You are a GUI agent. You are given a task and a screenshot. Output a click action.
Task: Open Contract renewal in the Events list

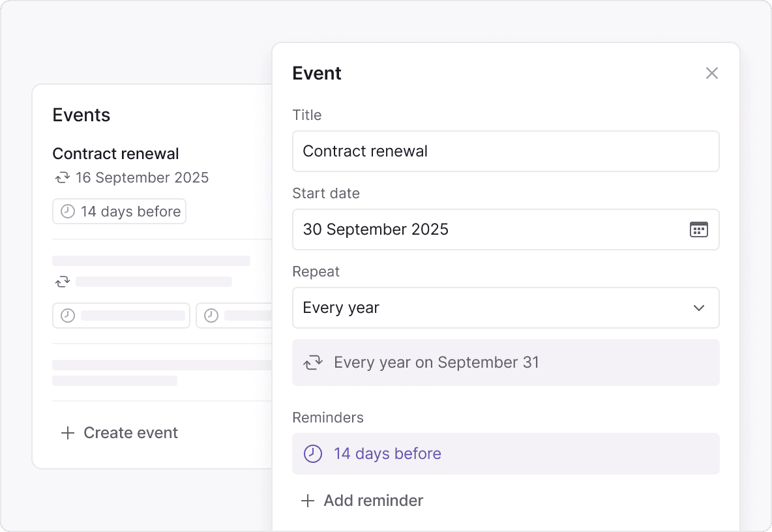point(116,154)
